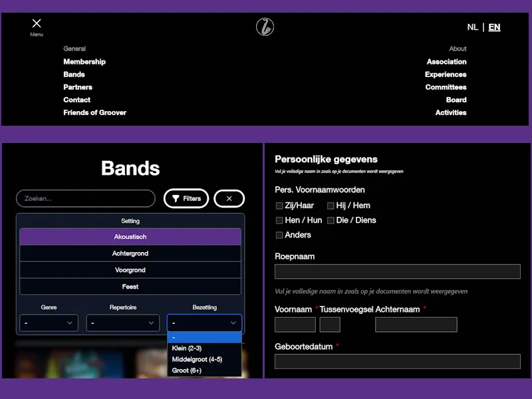Click the Filters button
The width and height of the screenshot is (532, 399).
[186, 198]
